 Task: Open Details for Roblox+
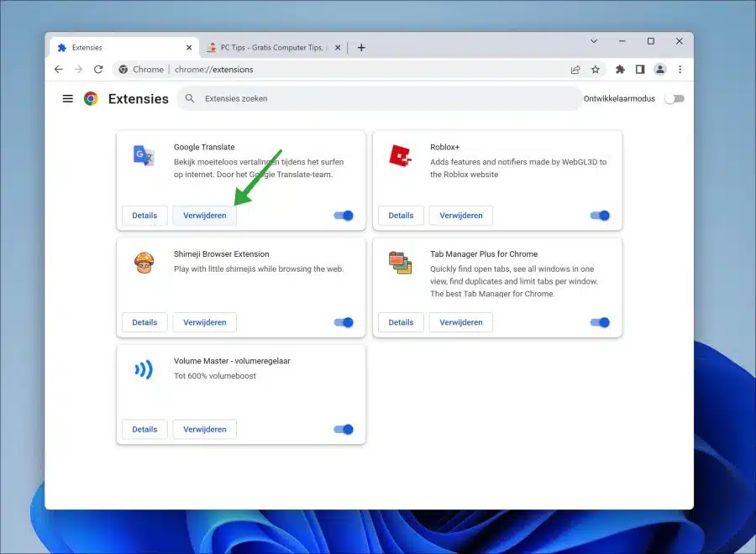[x=402, y=216]
